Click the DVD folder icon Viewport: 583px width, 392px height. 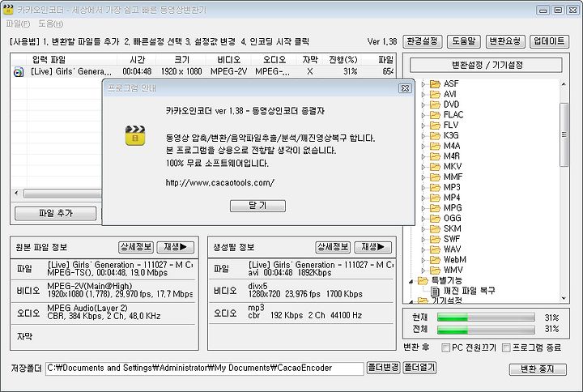pos(435,104)
